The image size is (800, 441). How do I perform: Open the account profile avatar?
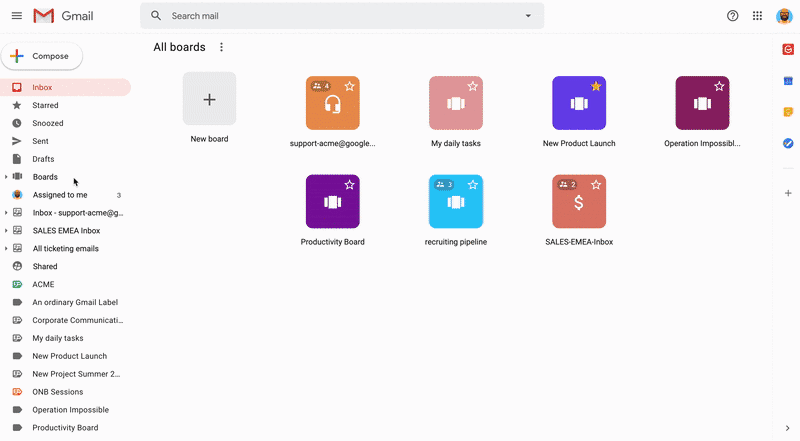point(784,16)
